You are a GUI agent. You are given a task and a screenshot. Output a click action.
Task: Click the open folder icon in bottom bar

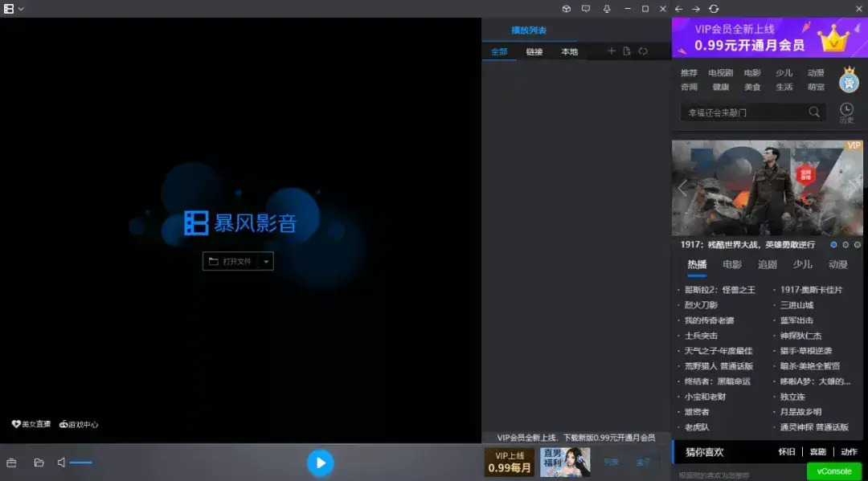tap(39, 463)
